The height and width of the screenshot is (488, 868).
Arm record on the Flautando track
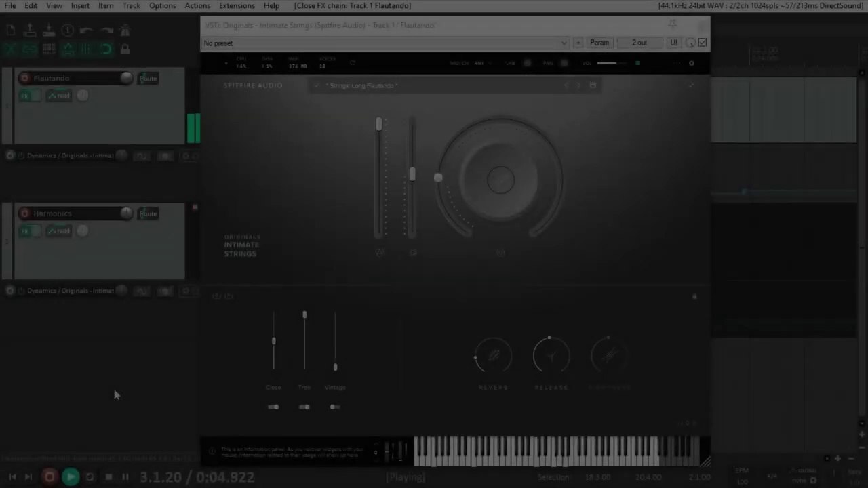tap(25, 79)
